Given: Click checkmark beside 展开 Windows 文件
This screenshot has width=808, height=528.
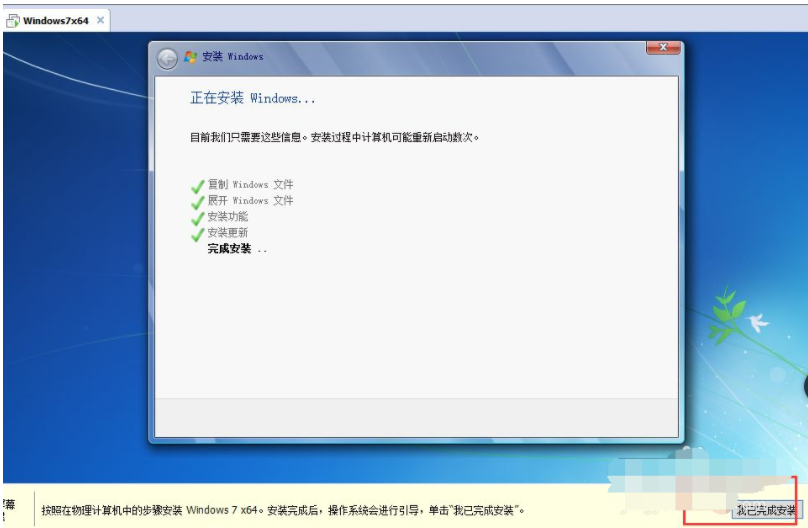Looking at the screenshot, I should pos(198,202).
